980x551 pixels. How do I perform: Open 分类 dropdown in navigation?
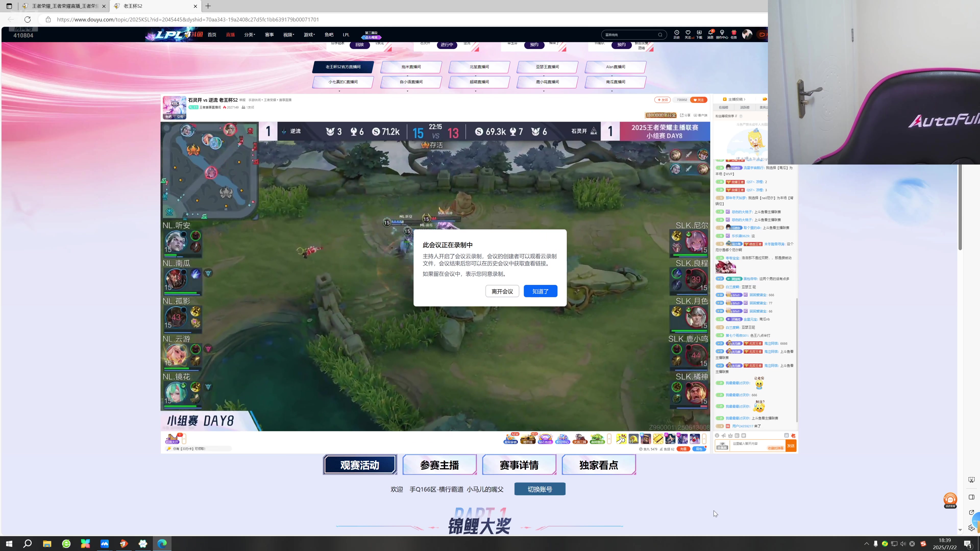pyautogui.click(x=250, y=35)
